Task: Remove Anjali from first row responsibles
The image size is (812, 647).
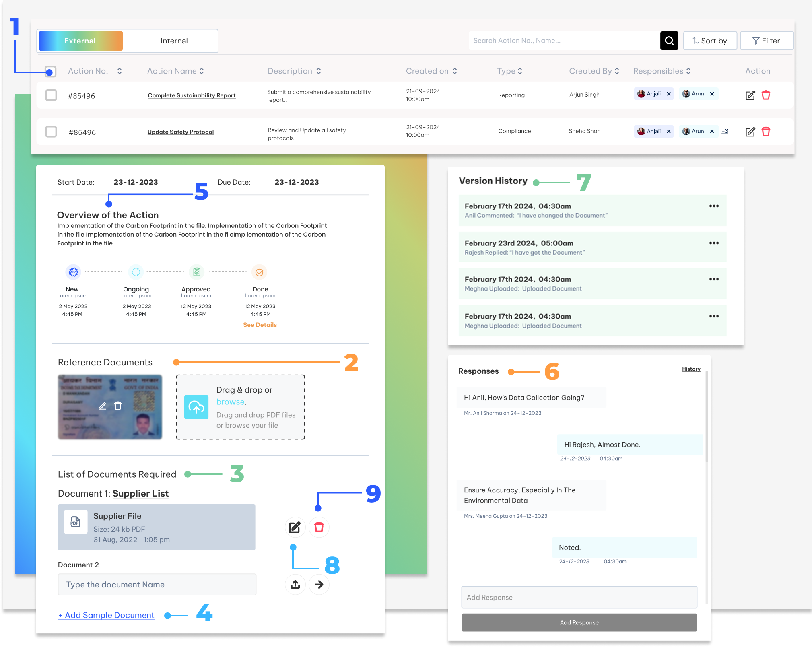Action: 669,94
